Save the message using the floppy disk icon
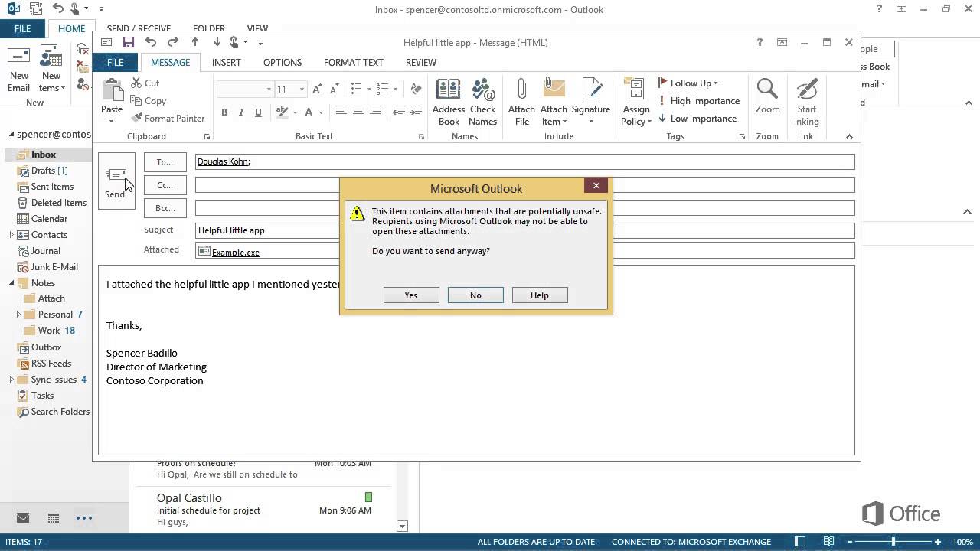 (x=129, y=42)
